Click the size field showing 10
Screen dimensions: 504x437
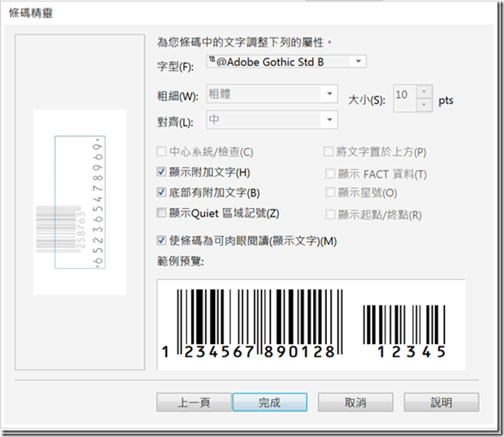(x=405, y=99)
